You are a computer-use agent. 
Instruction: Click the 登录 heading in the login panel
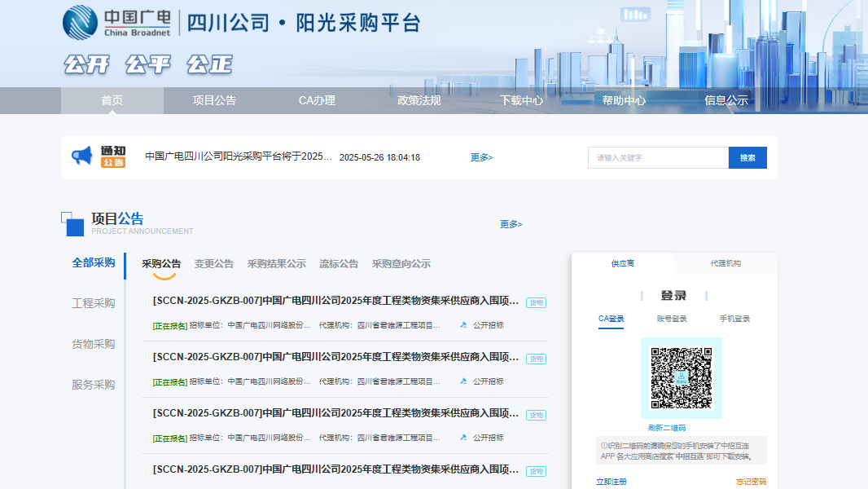click(673, 296)
